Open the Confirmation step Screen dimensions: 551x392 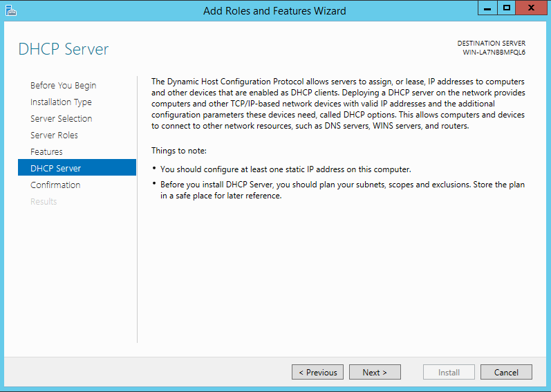55,185
